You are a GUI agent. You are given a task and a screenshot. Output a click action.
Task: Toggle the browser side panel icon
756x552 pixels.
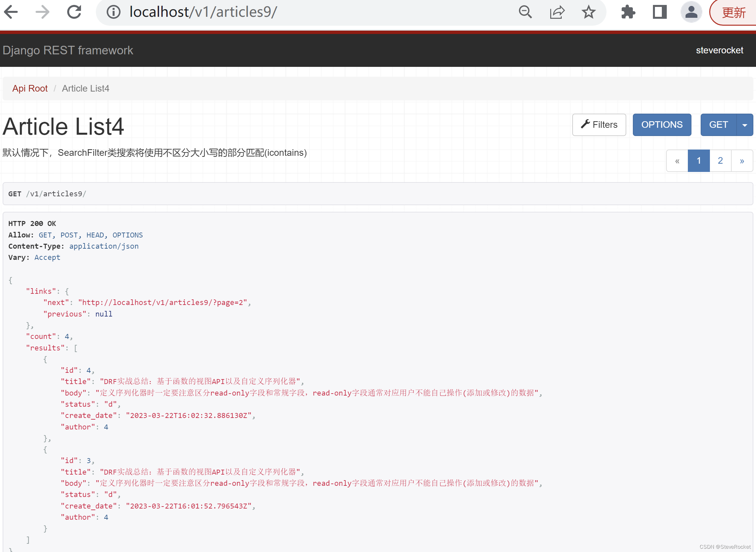coord(660,13)
